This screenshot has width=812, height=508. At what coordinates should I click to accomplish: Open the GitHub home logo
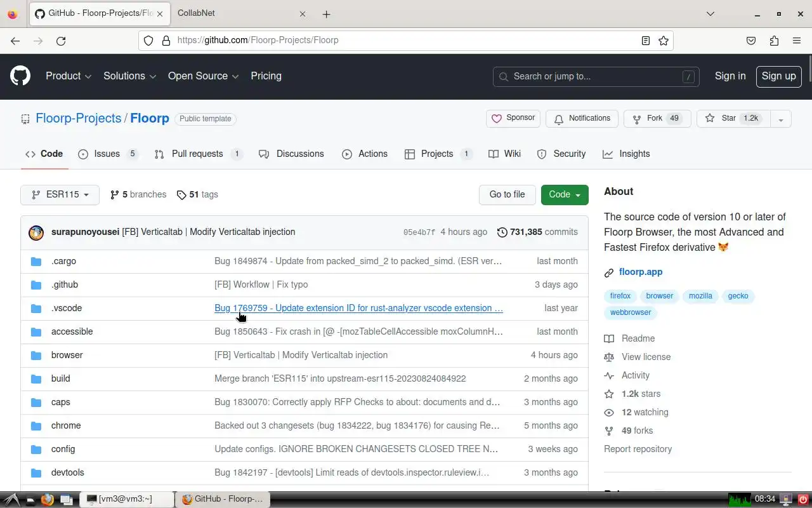point(20,76)
